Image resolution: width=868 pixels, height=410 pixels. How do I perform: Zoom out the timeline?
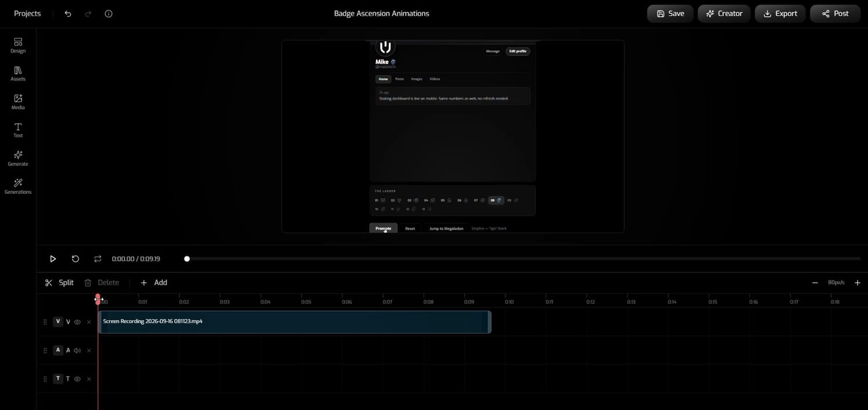(815, 283)
